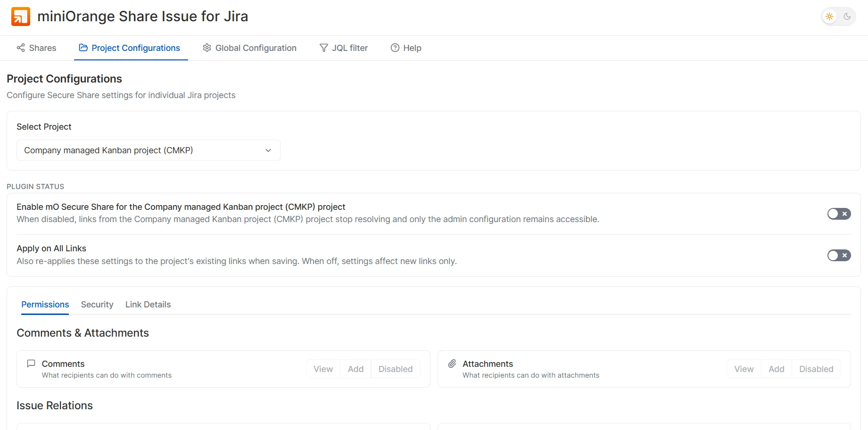
Task: Click the Project Configurations folder icon
Action: pyautogui.click(x=83, y=48)
